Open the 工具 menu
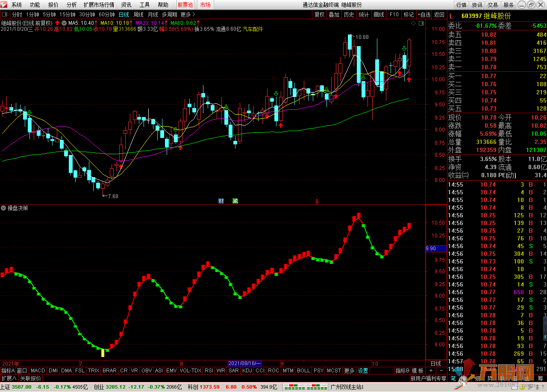Screen dimensions: 547x392 tap(145, 5)
